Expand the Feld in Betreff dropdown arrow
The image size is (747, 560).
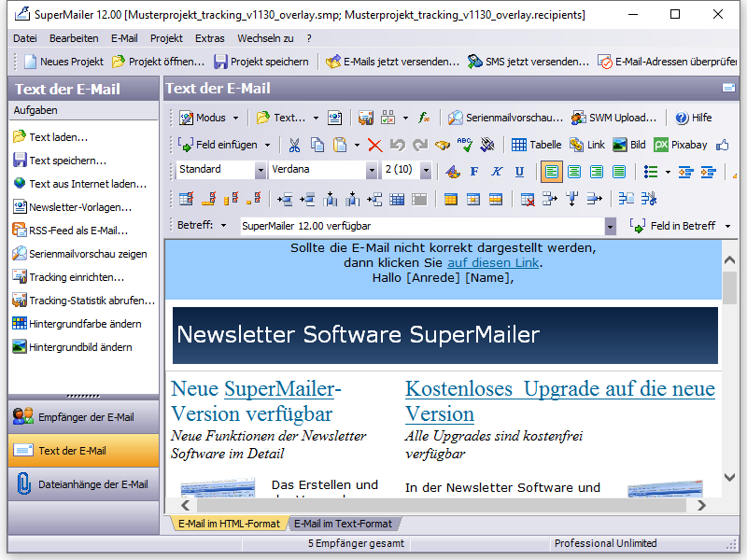pos(727,226)
